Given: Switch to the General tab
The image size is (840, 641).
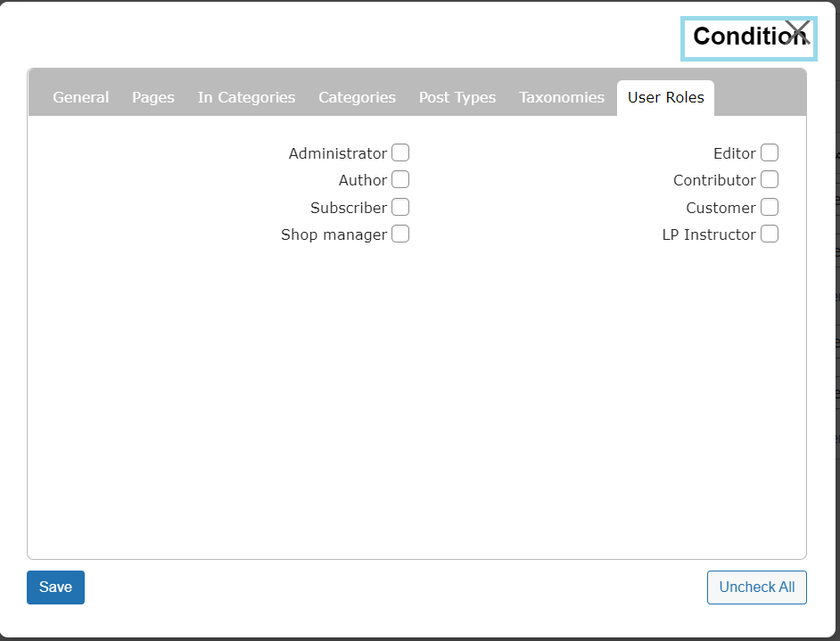Looking at the screenshot, I should [81, 98].
